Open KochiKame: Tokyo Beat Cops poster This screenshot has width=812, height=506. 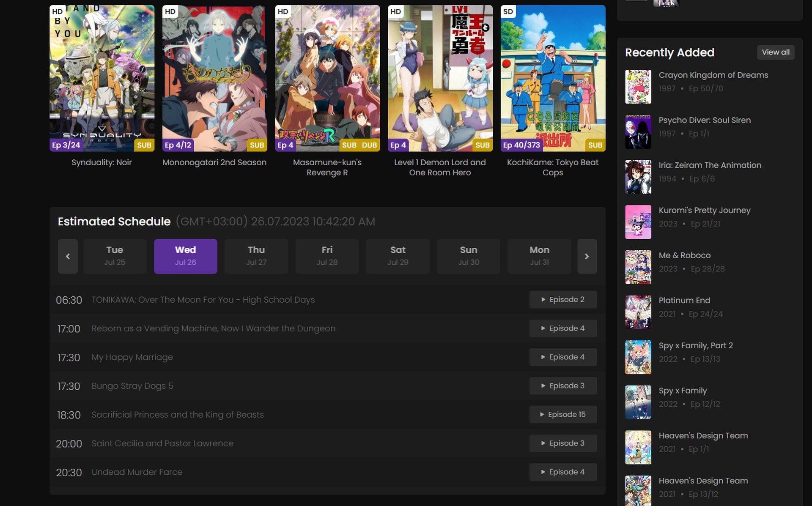pos(553,78)
